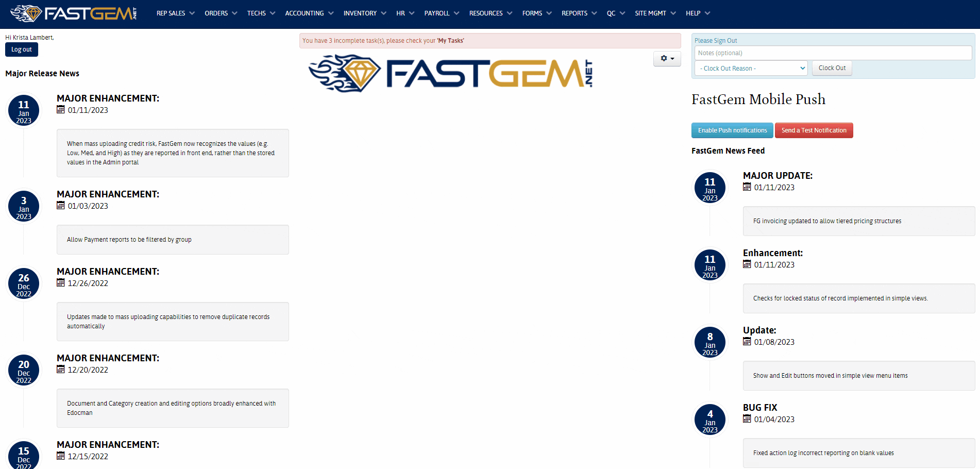Click 'Fixed action log incorrect reporting' text

[823, 453]
